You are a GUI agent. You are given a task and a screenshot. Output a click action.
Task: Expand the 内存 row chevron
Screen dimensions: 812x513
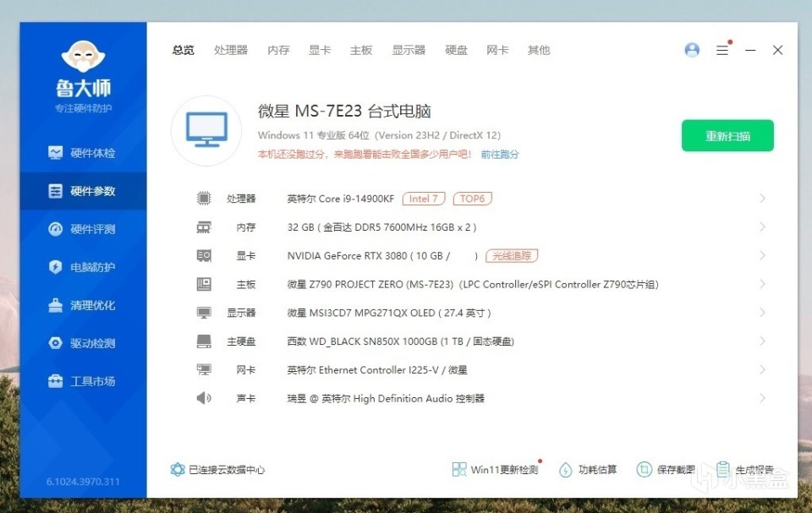[x=762, y=226]
